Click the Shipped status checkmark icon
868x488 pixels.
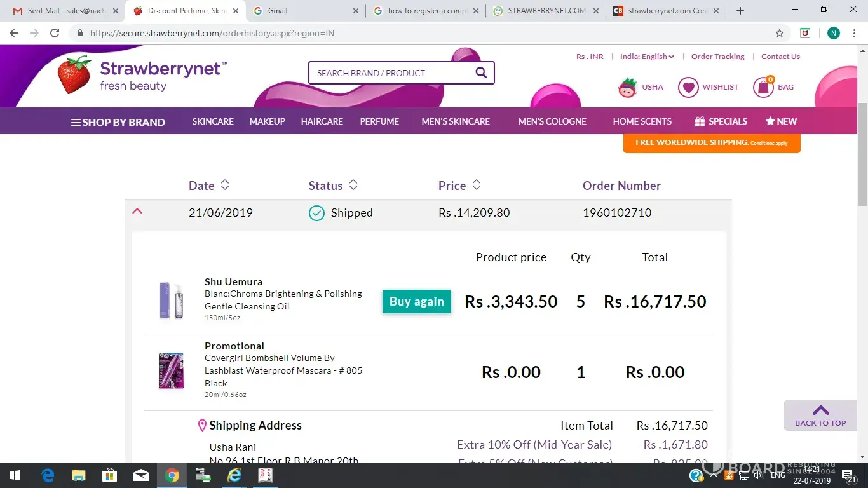click(x=316, y=213)
